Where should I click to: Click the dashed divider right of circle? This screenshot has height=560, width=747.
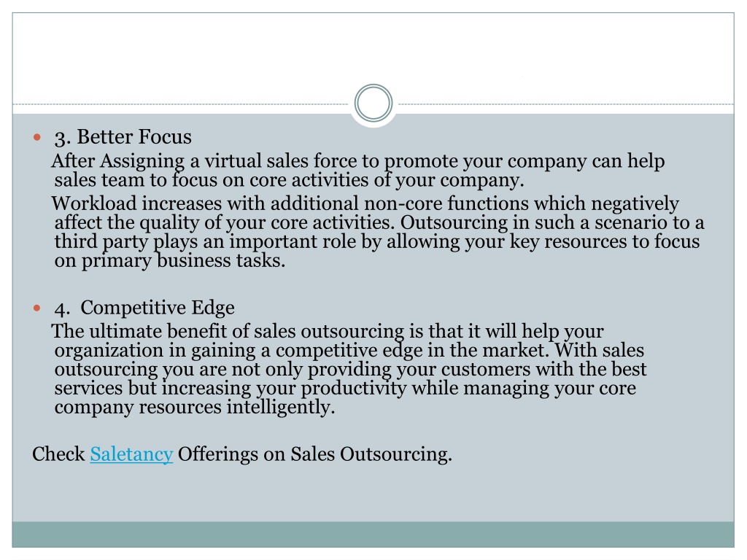566,104
